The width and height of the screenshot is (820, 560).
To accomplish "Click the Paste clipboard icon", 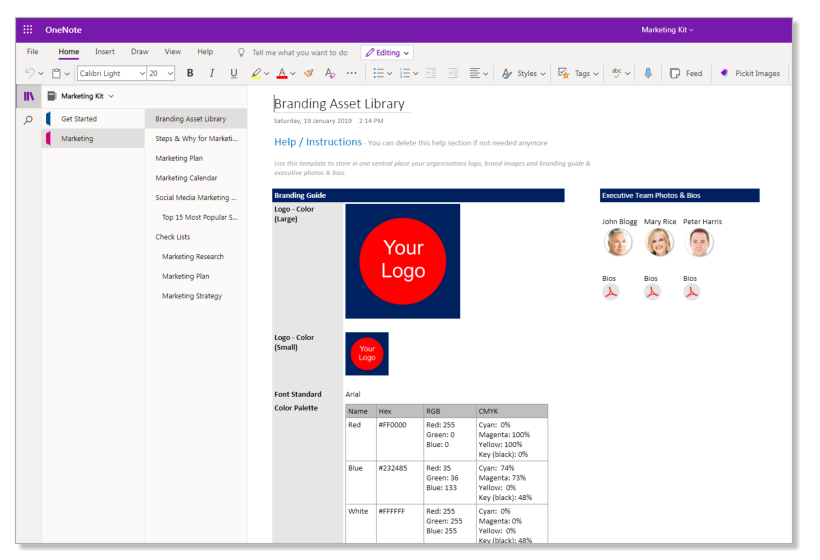I will [x=56, y=73].
